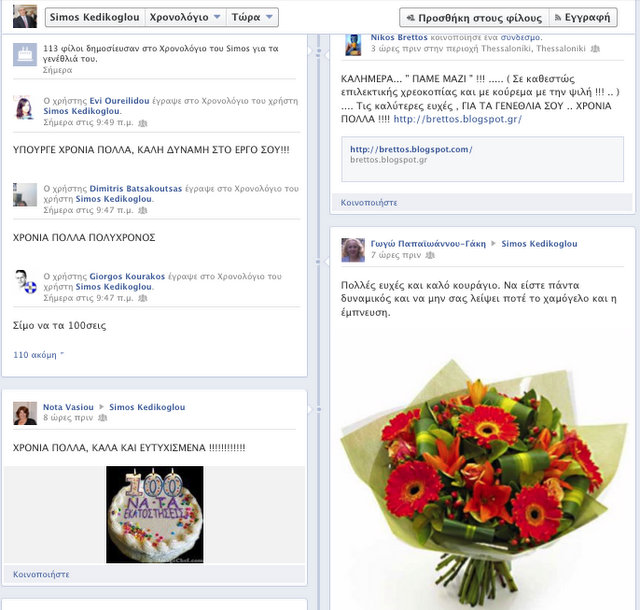Open the Χρονολόγιο dropdown

point(185,17)
